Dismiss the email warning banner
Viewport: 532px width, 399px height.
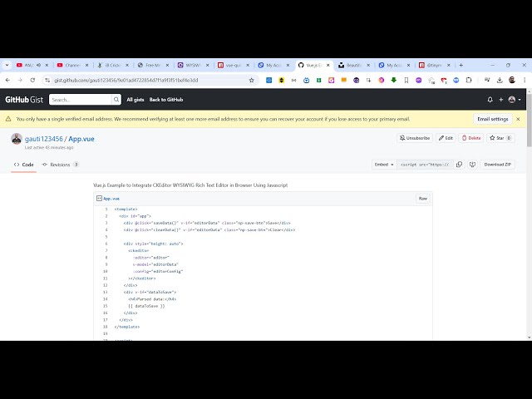pyautogui.click(x=520, y=119)
